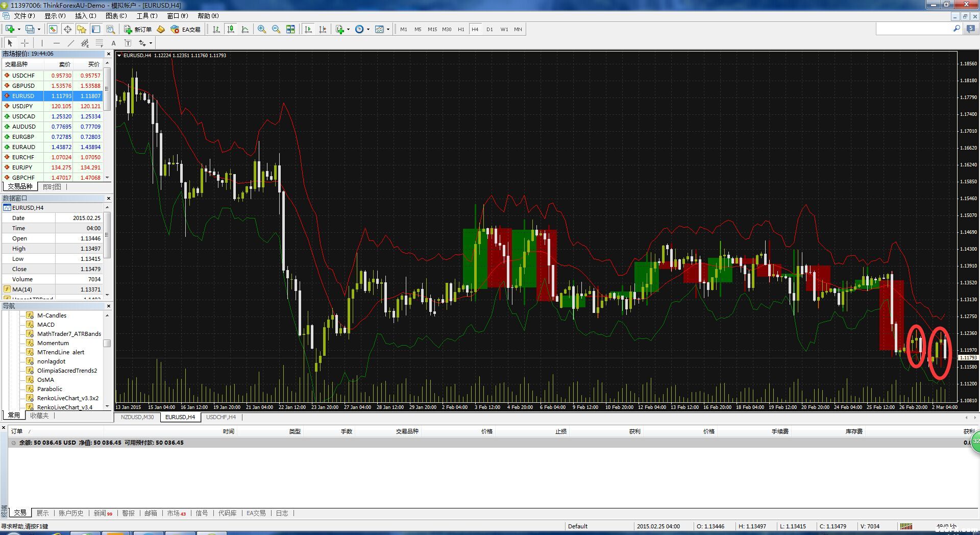The height and width of the screenshot is (535, 980).
Task: Select the H1 timeframe button
Action: click(x=461, y=29)
